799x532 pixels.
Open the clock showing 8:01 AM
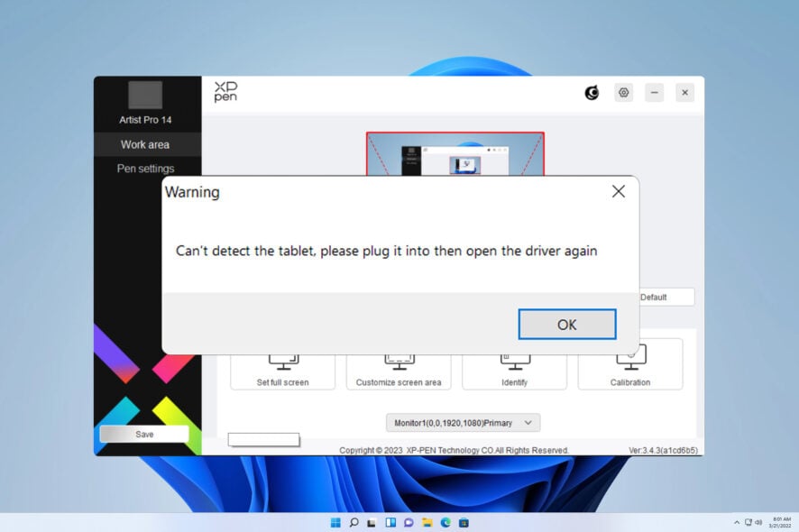coord(781,522)
